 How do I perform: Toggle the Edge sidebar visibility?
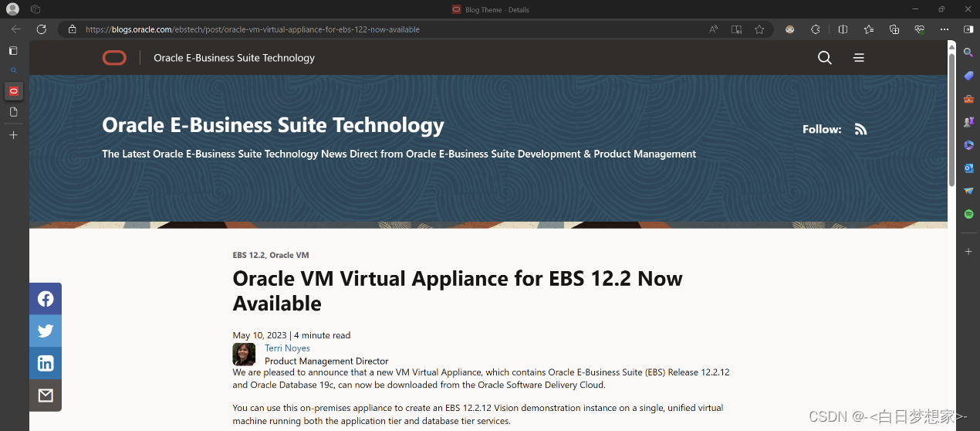pos(969,29)
